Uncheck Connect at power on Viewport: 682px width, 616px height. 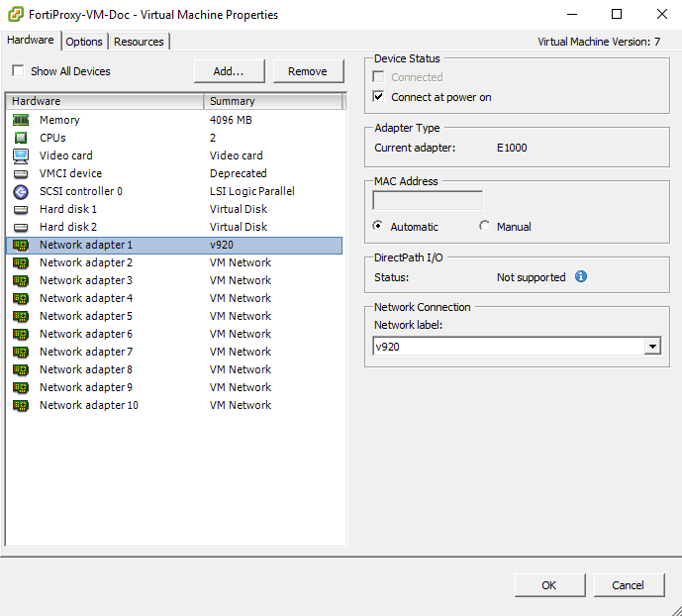(378, 96)
